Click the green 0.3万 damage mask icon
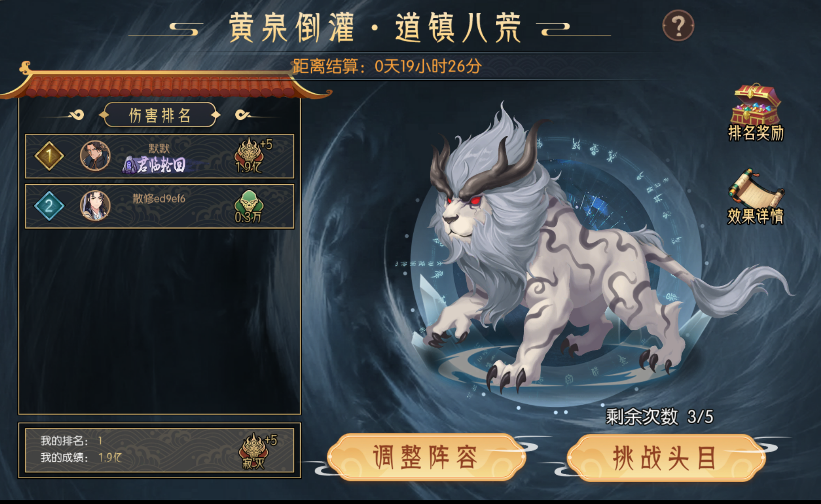This screenshot has width=821, height=504. point(249,206)
